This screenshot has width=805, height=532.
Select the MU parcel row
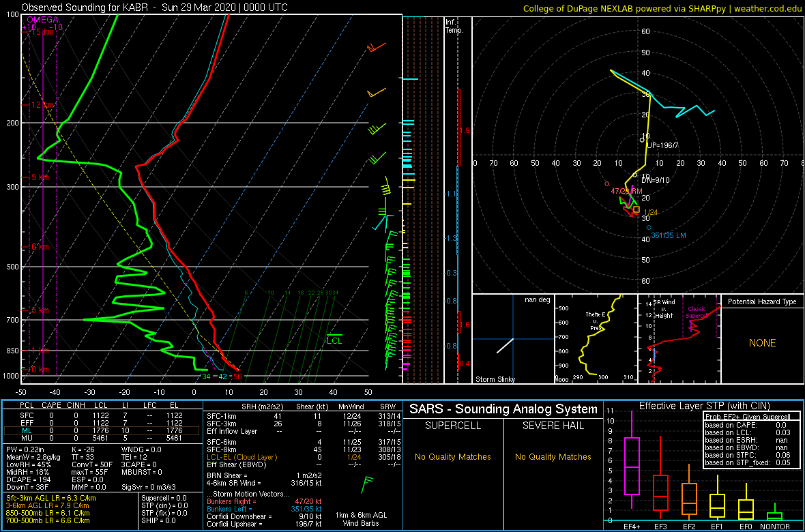100,439
